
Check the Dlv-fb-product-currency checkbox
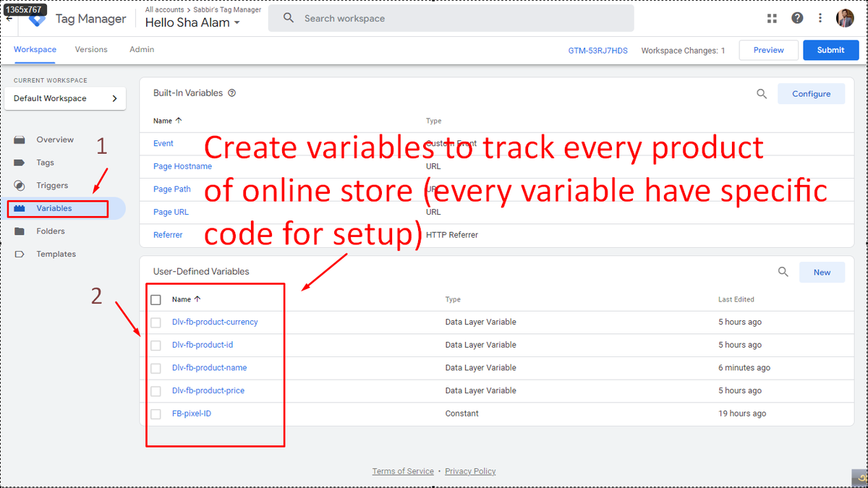click(x=156, y=322)
